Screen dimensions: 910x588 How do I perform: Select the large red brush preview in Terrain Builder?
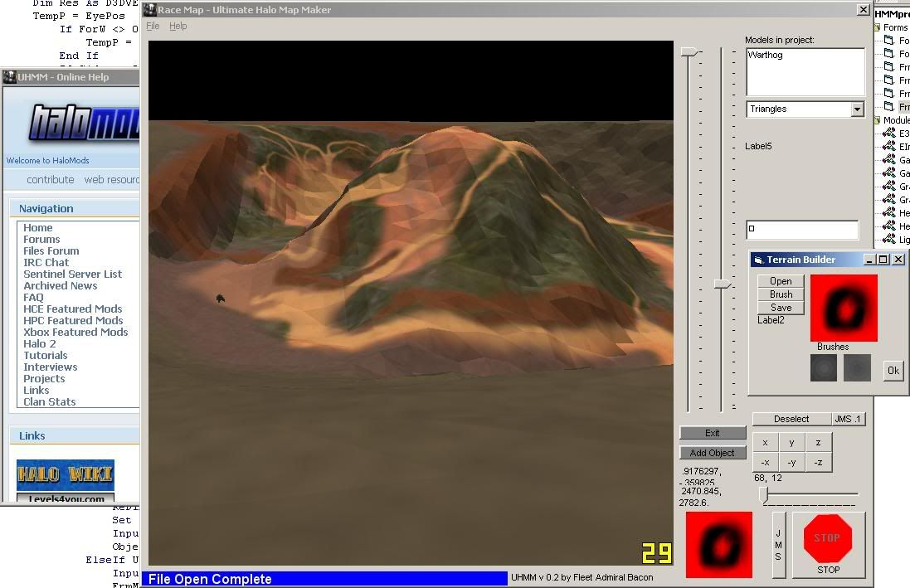844,308
